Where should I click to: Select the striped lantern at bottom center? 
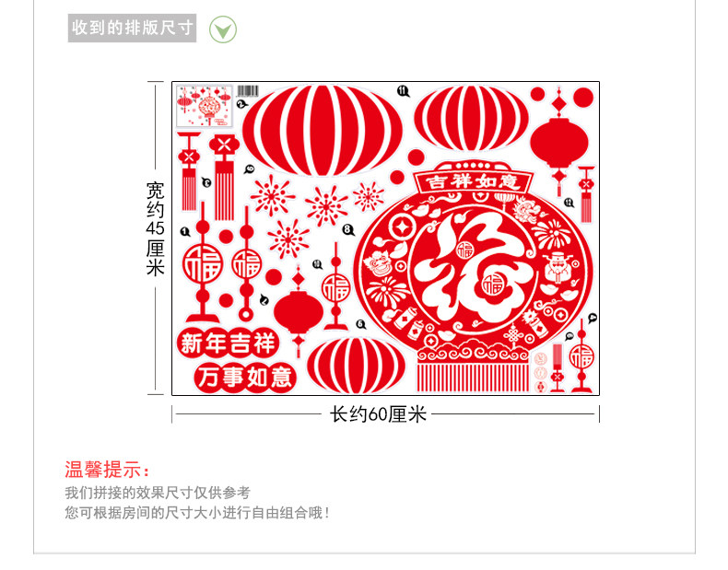click(356, 365)
